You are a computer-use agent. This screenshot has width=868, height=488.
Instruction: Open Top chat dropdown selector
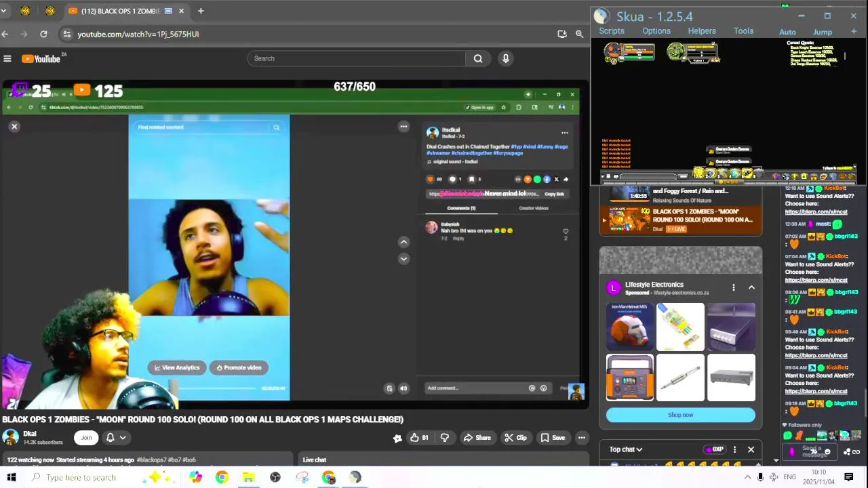coord(625,449)
